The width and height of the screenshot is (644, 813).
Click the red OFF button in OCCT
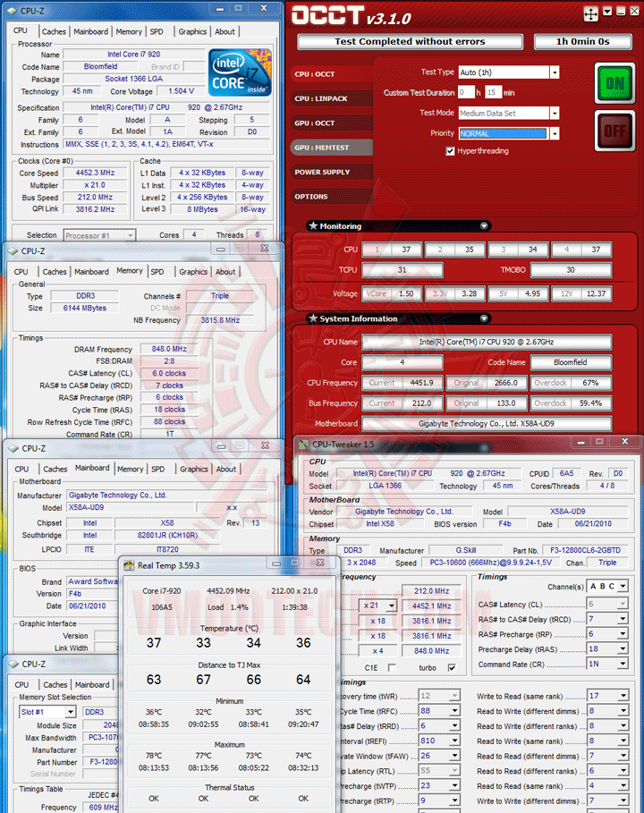coord(615,131)
